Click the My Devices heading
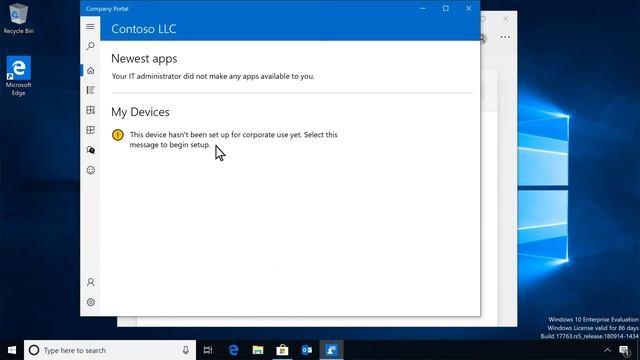 click(x=140, y=112)
